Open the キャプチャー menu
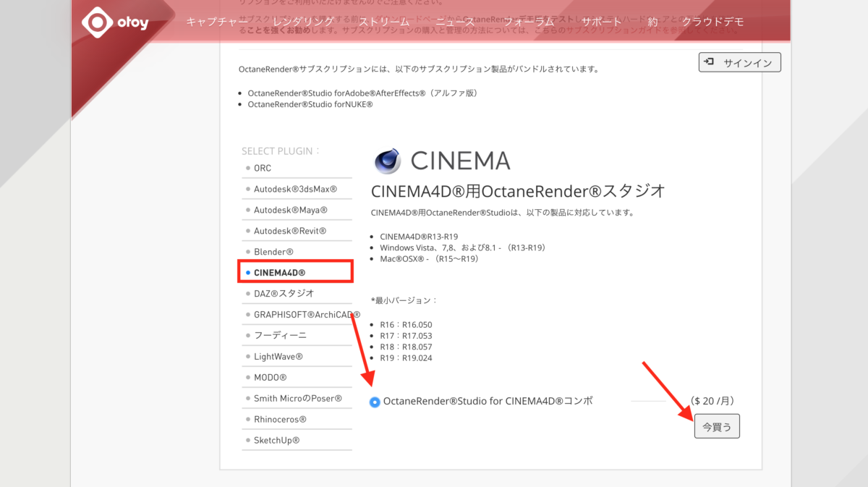This screenshot has width=868, height=487. tap(217, 22)
